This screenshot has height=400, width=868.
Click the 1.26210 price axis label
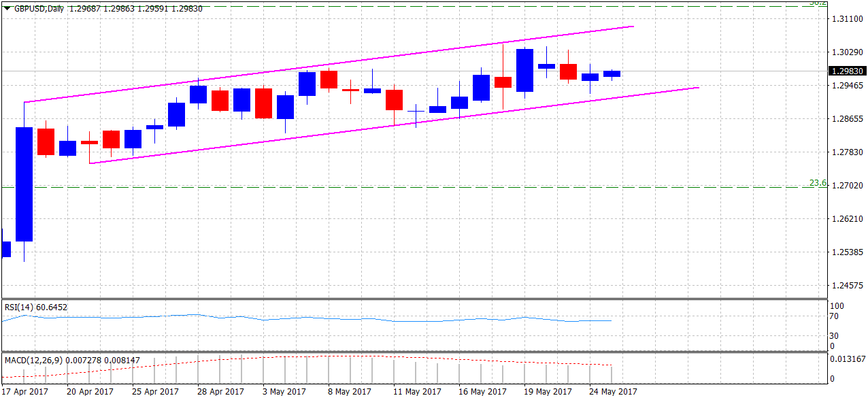pos(846,218)
